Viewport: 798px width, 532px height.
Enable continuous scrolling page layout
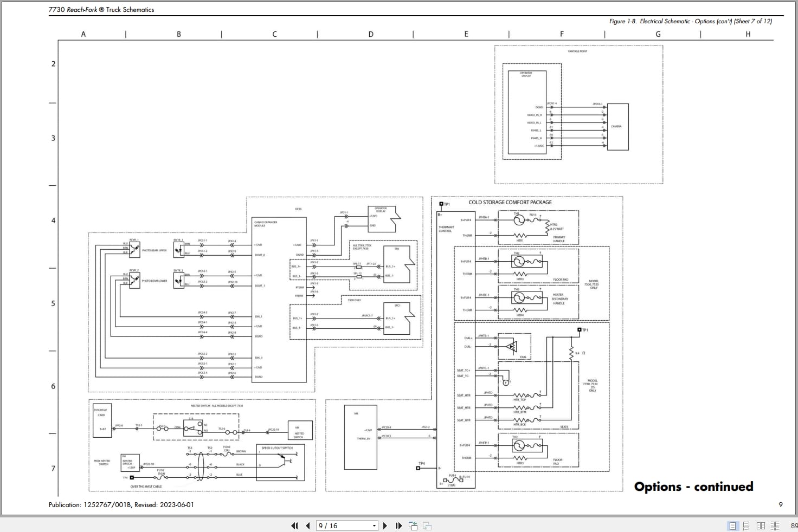click(746, 525)
